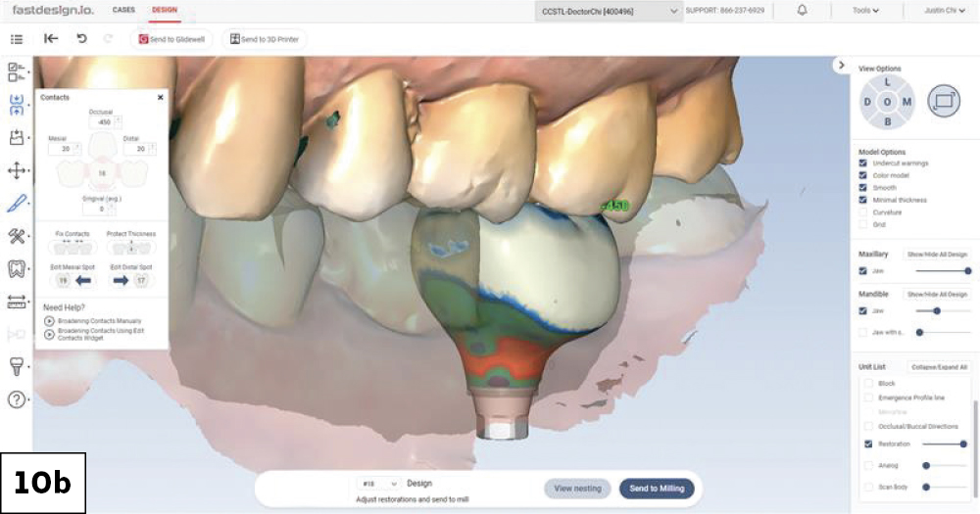Open the notifications bell
Image resolution: width=980 pixels, height=514 pixels.
coord(802,11)
